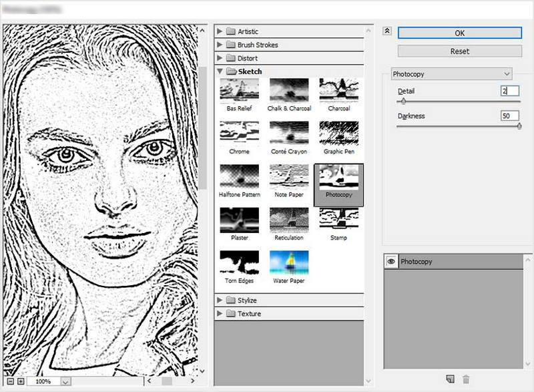Click the Detail value input field
This screenshot has height=392, width=534.
(510, 91)
